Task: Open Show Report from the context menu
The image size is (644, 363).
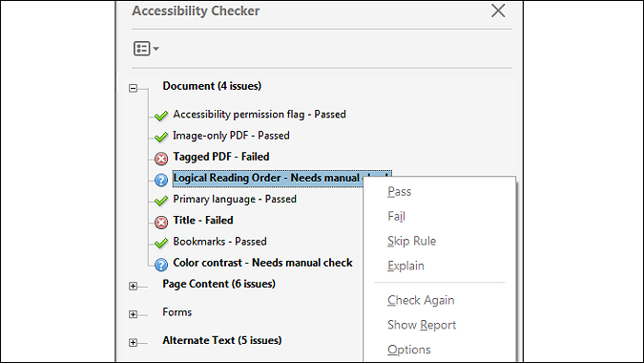Action: coord(422,325)
